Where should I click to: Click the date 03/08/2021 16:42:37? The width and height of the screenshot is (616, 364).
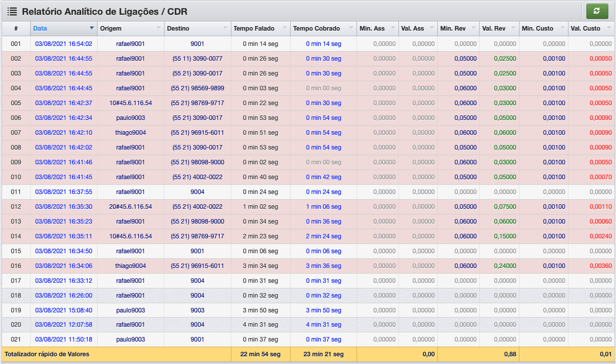coord(64,103)
